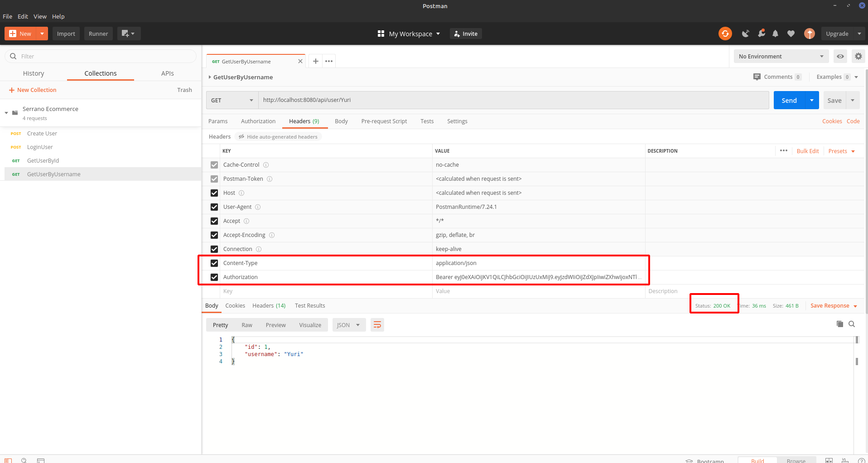Open the JSON response format dropdown

coord(349,325)
